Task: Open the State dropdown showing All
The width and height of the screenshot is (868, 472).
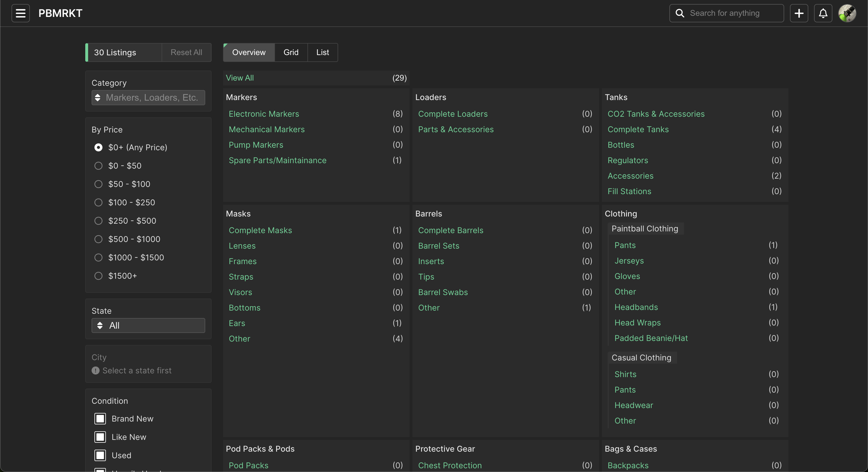Action: 148,325
